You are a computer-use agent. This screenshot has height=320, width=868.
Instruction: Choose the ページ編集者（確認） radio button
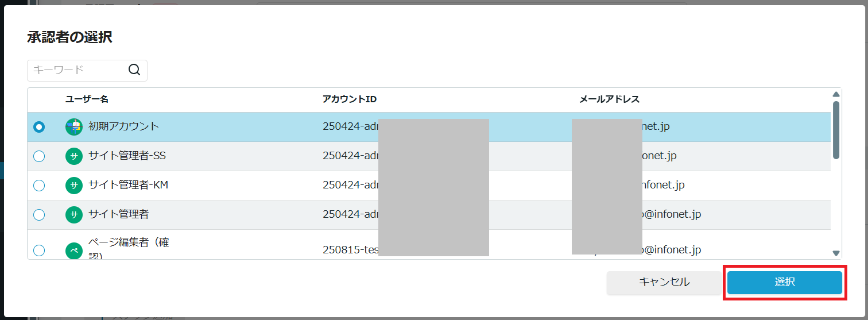point(39,250)
